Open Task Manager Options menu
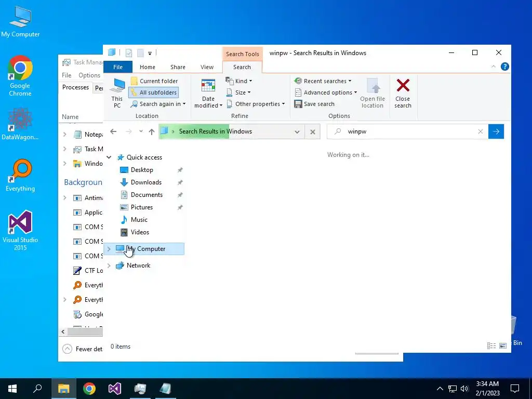532x399 pixels. (x=89, y=75)
